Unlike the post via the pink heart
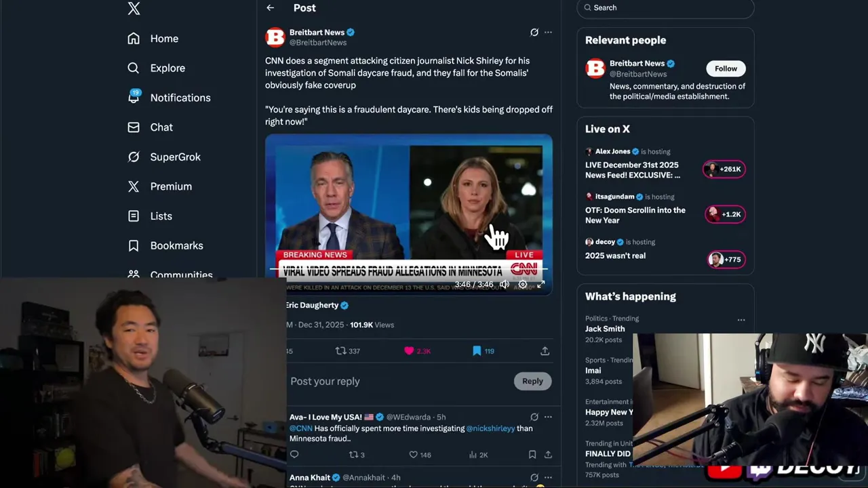The height and width of the screenshot is (488, 868). pyautogui.click(x=409, y=351)
